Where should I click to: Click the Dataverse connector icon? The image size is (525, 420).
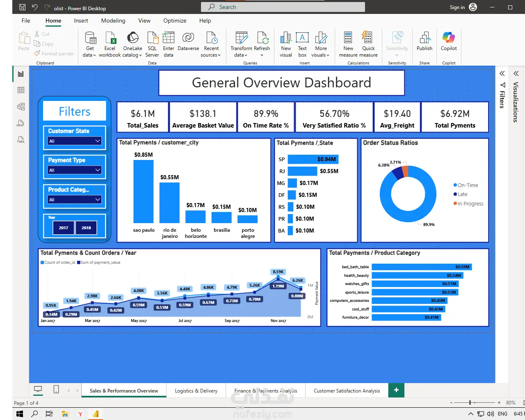[x=188, y=41]
